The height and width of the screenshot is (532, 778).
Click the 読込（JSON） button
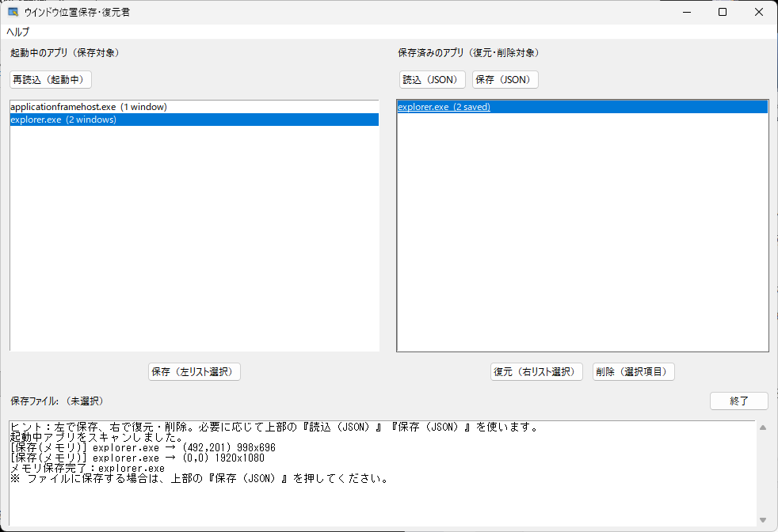[432, 80]
